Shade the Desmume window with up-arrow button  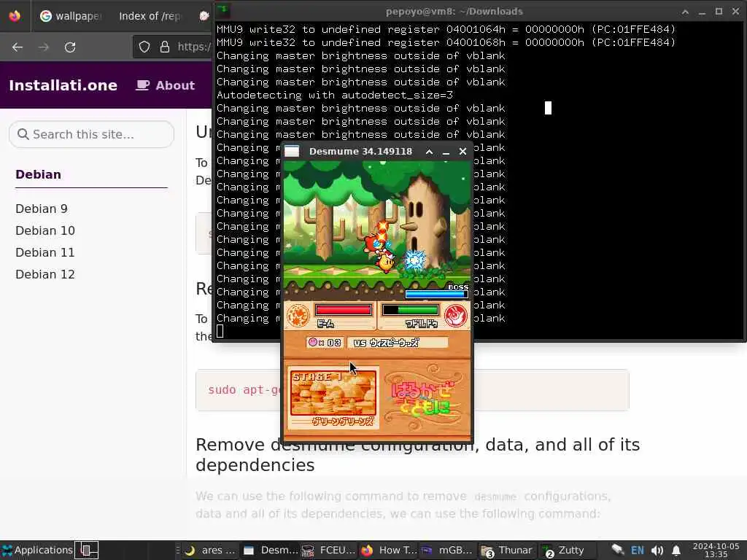pos(429,152)
